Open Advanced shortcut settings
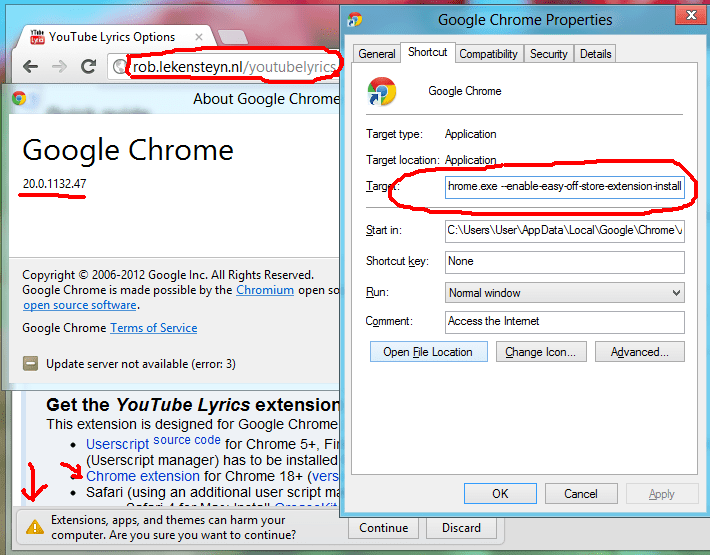The width and height of the screenshot is (710, 555). [640, 352]
